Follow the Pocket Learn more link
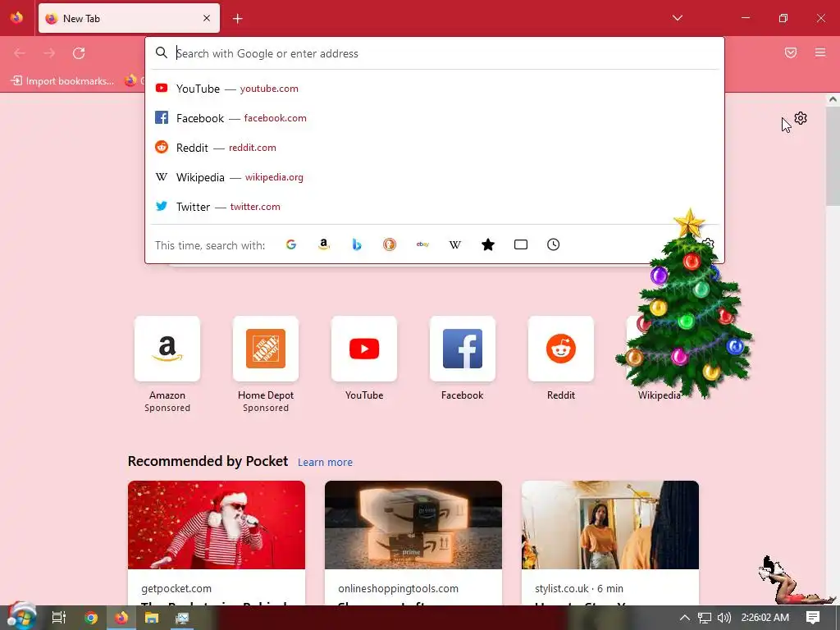The height and width of the screenshot is (630, 840). 325,463
